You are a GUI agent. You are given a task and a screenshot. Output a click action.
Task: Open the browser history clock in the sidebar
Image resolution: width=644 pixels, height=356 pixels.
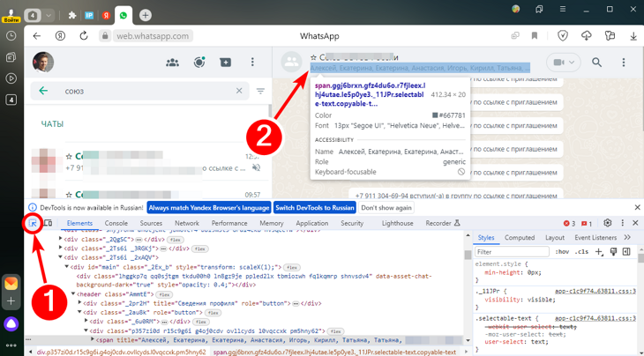pos(11,35)
